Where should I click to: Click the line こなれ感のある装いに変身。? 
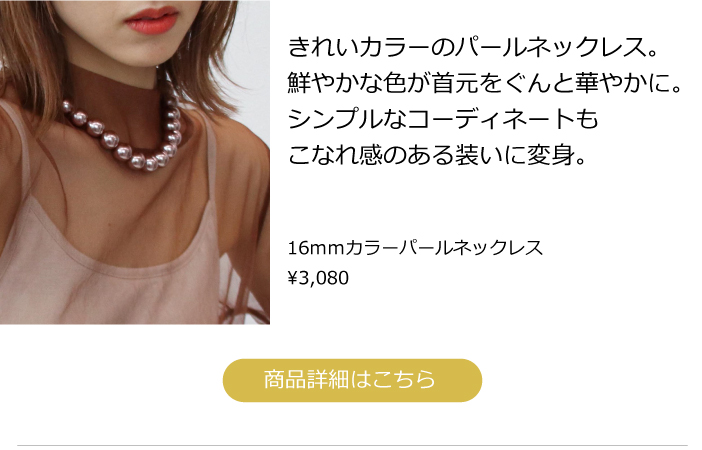click(437, 155)
